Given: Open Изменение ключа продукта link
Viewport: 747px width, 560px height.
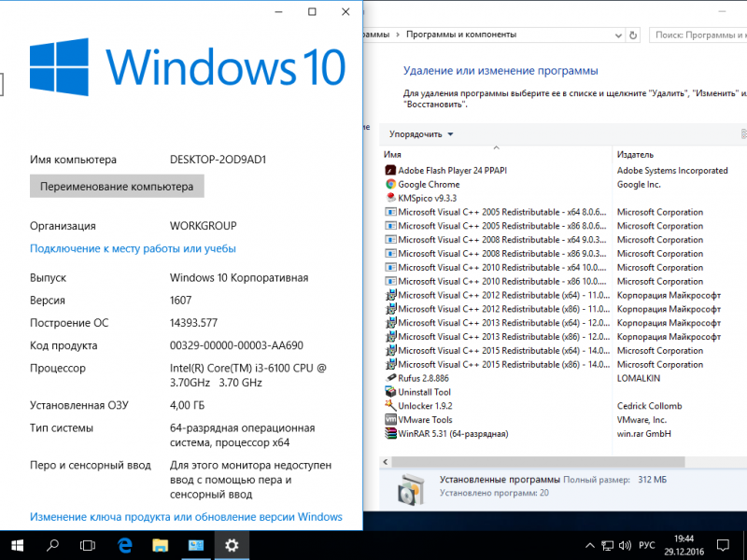Looking at the screenshot, I should (186, 517).
